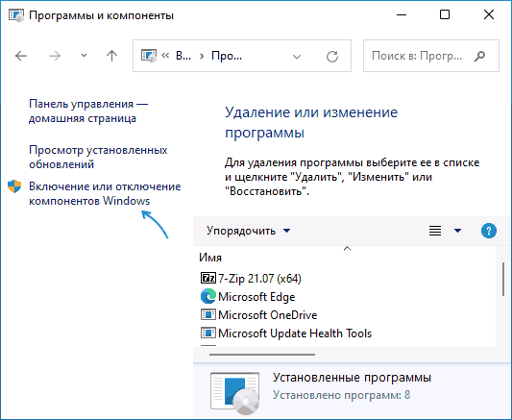Select the "В..." breadcrumb segment
Image resolution: width=512 pixels, height=420 pixels.
click(x=183, y=56)
